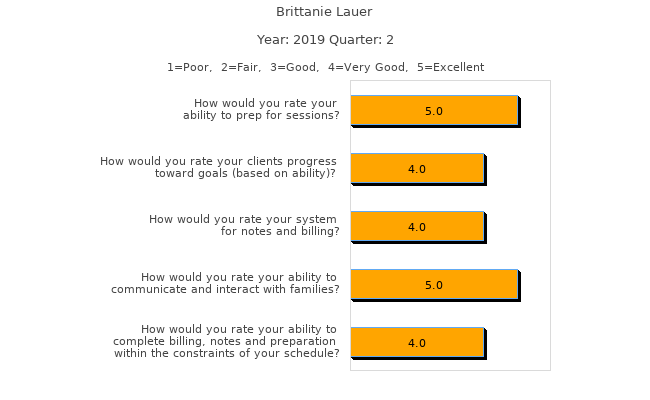Click the 4.0 value on the clients progress bar

coord(417,169)
